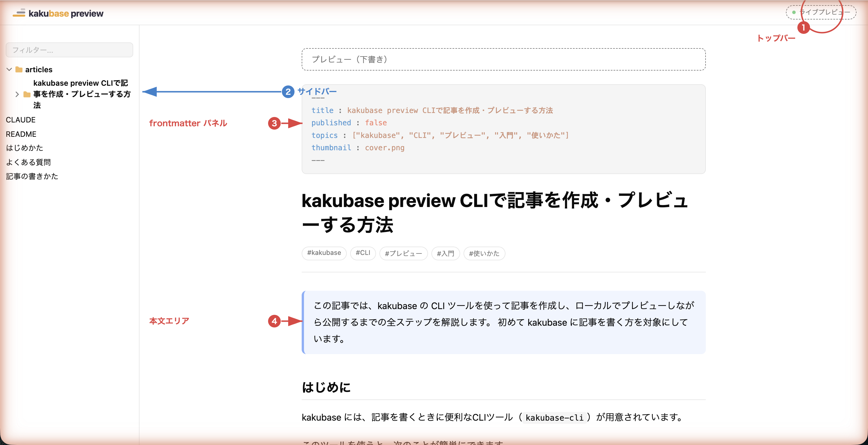Open the CLAUDE page in sidebar
868x445 pixels.
tap(21, 120)
